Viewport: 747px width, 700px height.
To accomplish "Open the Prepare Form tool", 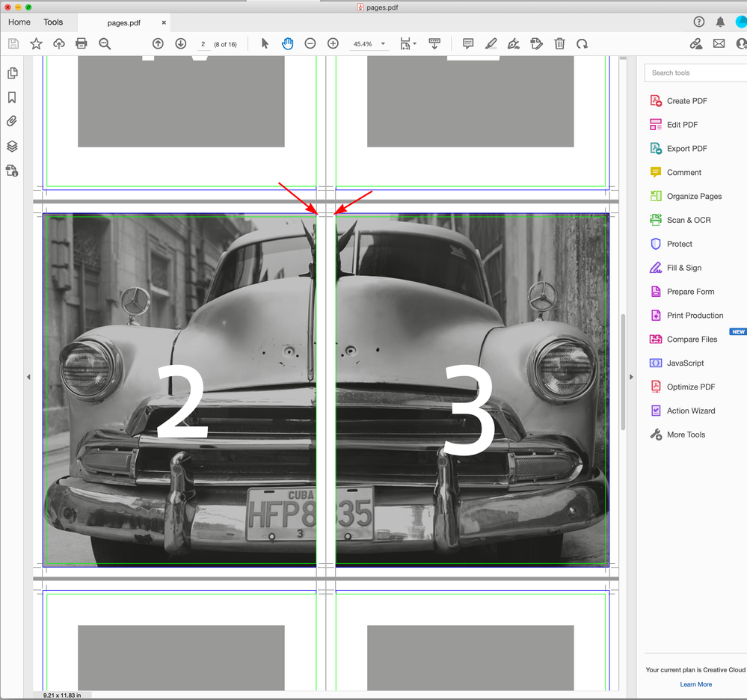I will point(682,292).
